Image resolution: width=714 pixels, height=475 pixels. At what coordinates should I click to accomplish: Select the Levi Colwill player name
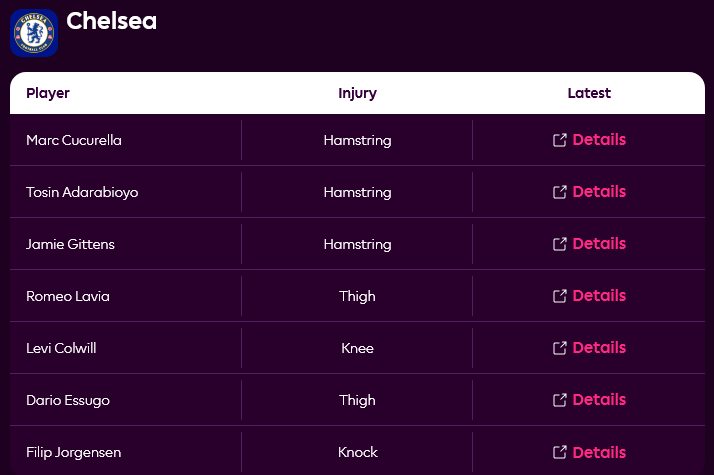tap(61, 348)
